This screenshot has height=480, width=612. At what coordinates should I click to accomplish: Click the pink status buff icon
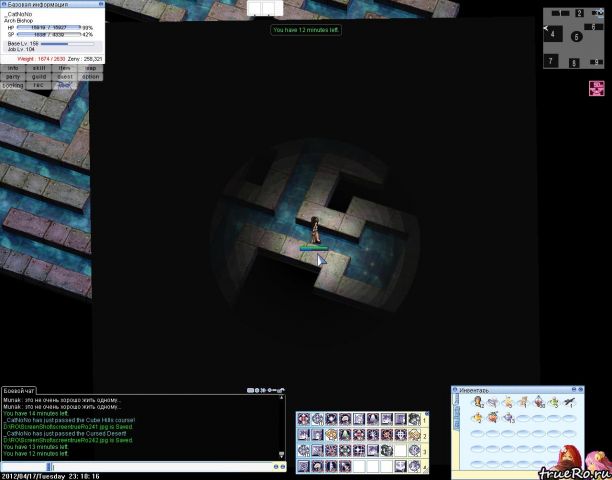point(596,88)
